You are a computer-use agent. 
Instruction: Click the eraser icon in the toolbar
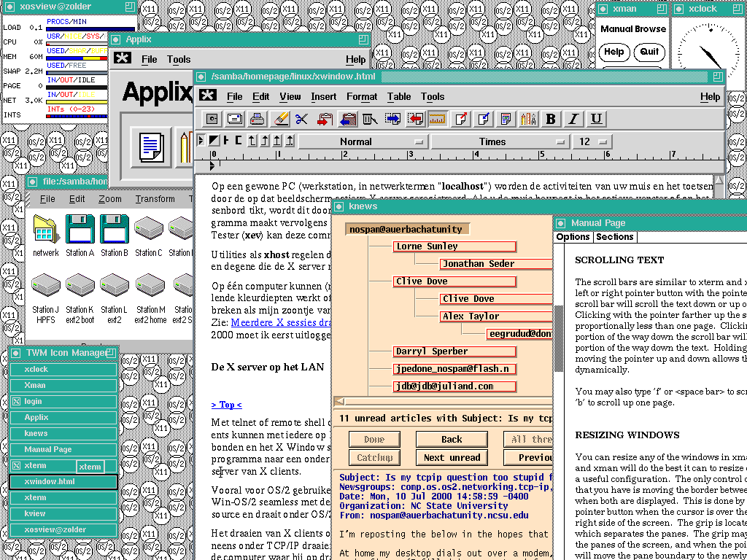pos(279,119)
